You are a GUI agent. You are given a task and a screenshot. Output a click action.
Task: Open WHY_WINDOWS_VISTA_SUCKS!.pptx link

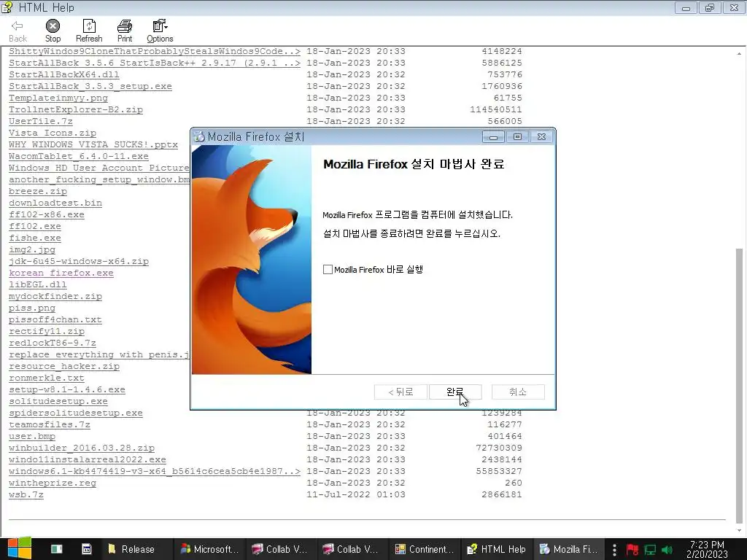point(93,145)
